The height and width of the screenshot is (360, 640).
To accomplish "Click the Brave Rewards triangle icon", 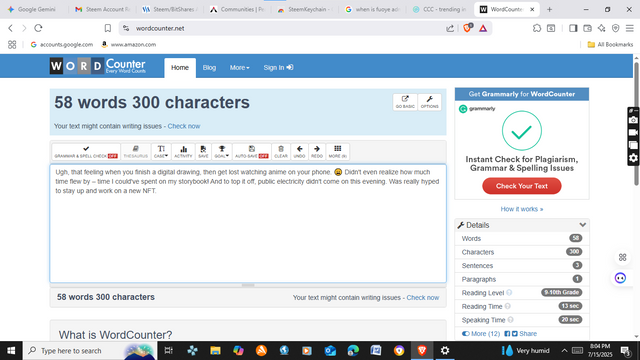I will click(x=483, y=28).
